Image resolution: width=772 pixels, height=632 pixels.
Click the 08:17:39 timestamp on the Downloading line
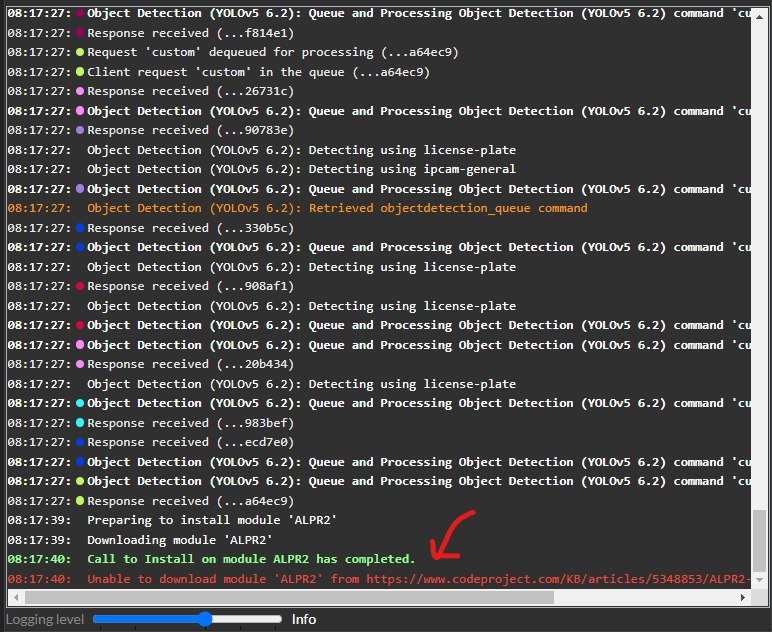tap(39, 540)
